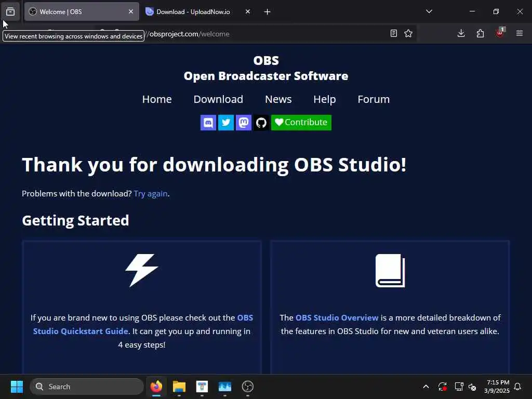Screen dimensions: 532x399
Task: Click the lightning bolt quickstart icon
Action: click(x=142, y=270)
